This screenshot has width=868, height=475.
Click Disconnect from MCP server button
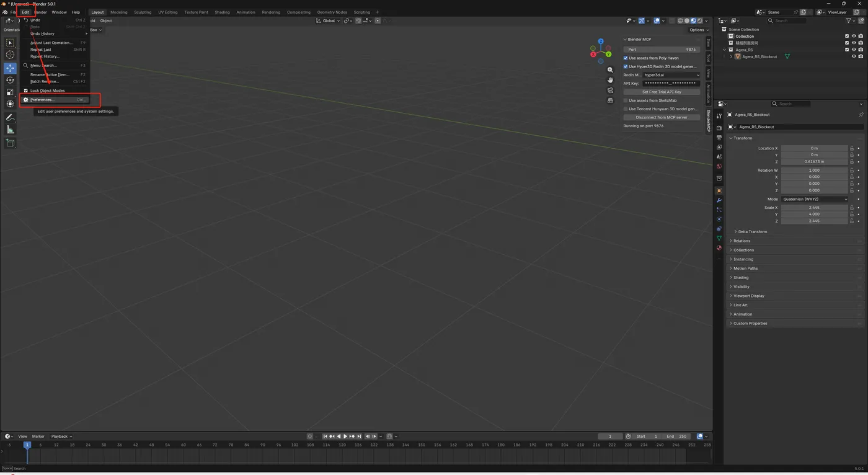662,117
